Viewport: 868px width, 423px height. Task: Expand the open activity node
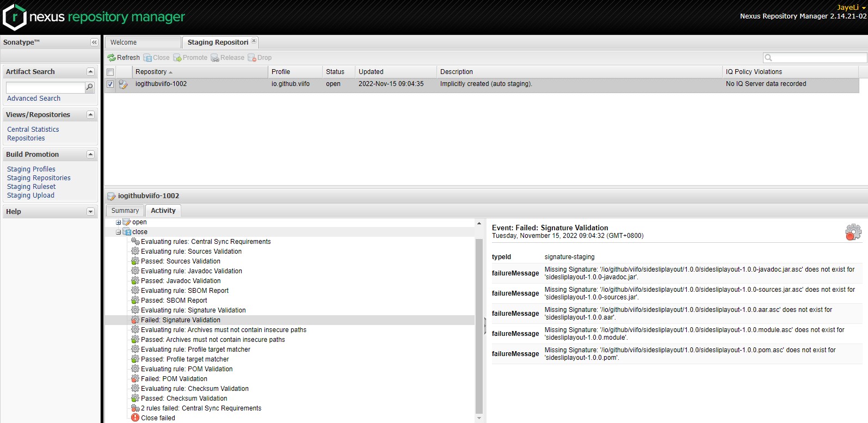tap(118, 222)
